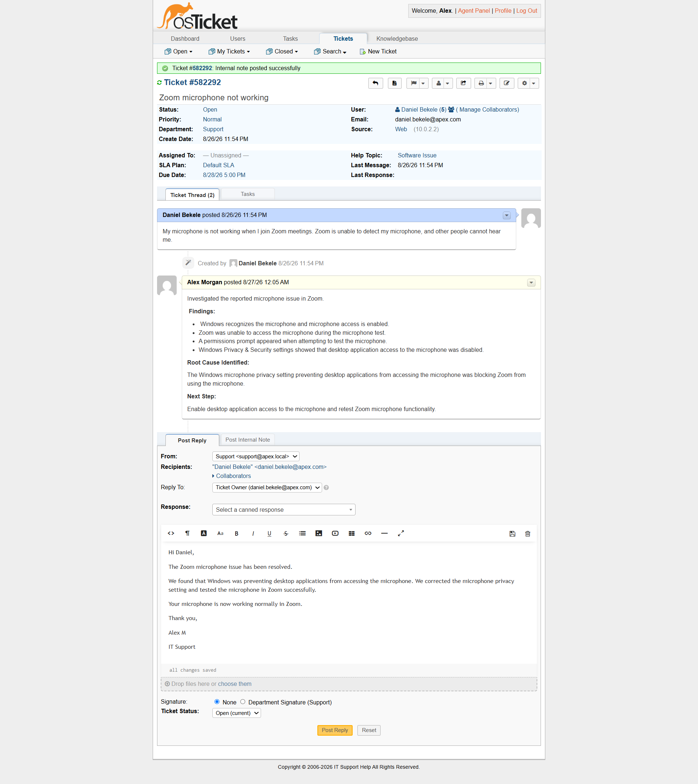Screen dimensions: 698x784
Task: Click the print icon in ticket header
Action: click(x=481, y=83)
